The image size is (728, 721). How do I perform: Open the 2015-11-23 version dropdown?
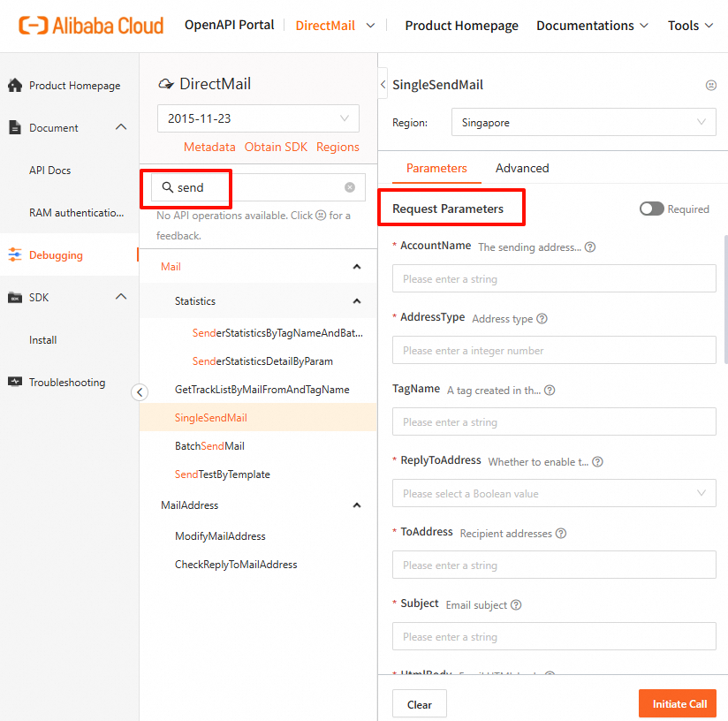[x=258, y=118]
